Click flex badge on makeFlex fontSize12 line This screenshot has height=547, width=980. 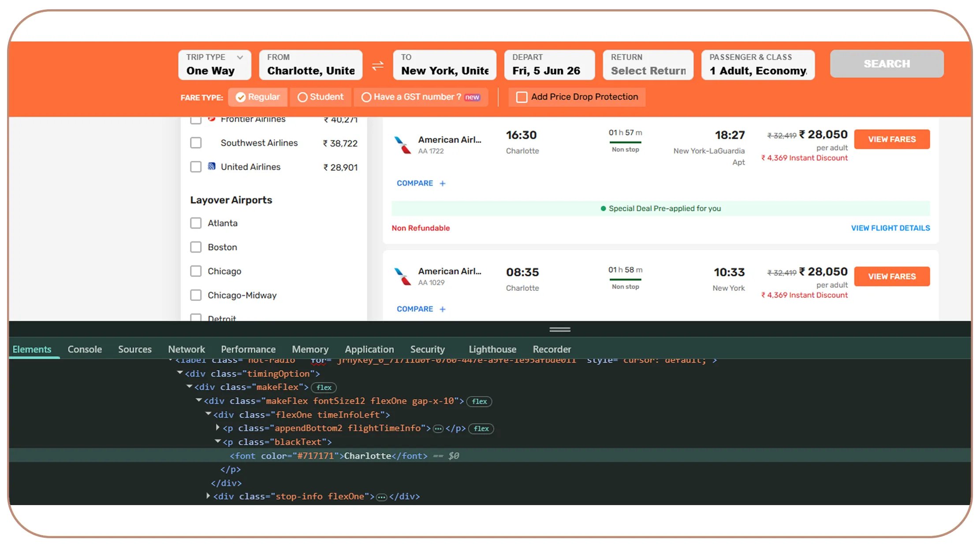click(x=479, y=402)
